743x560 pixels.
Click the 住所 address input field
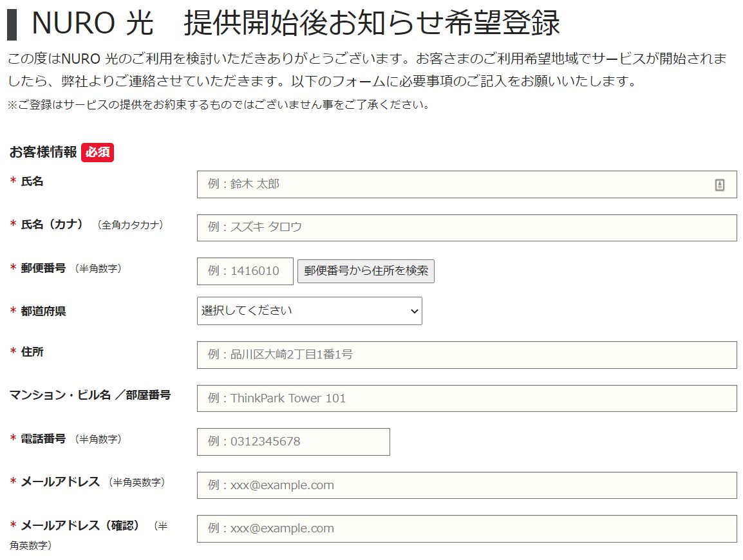(x=467, y=355)
